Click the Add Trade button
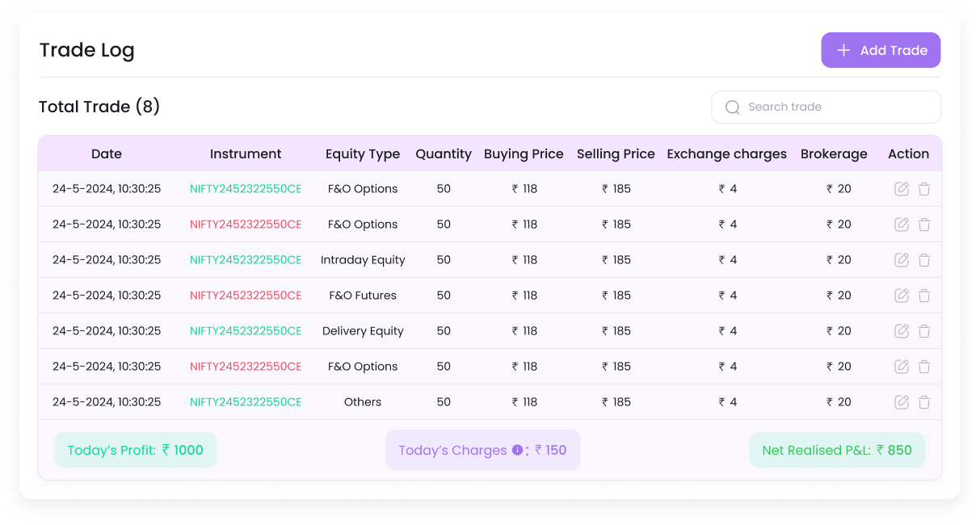Viewport: 980px width, 525px height. pos(881,50)
